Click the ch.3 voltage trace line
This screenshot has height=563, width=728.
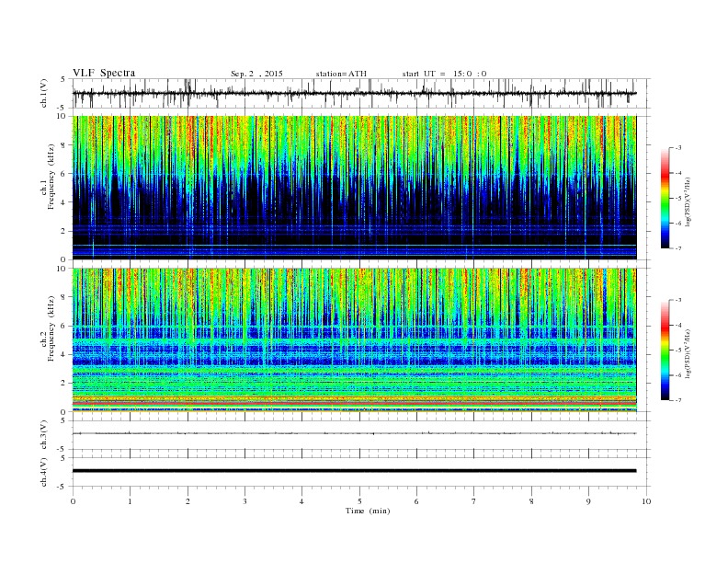(x=354, y=433)
